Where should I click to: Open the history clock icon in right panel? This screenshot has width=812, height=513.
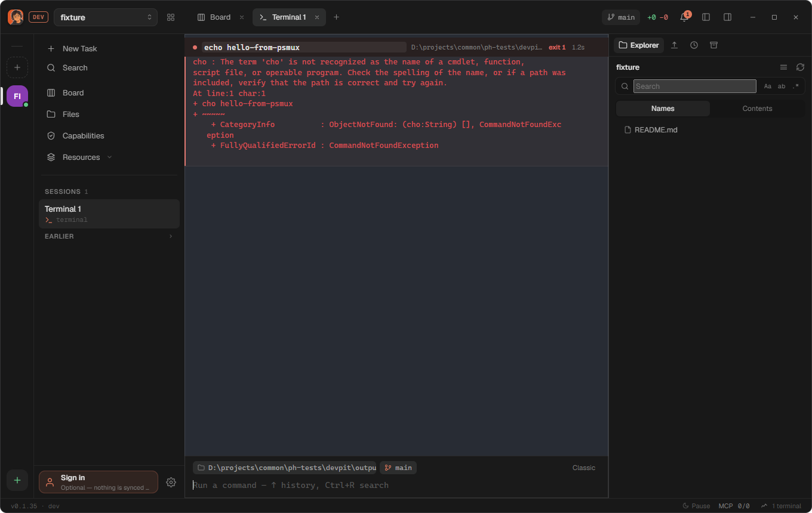694,45
